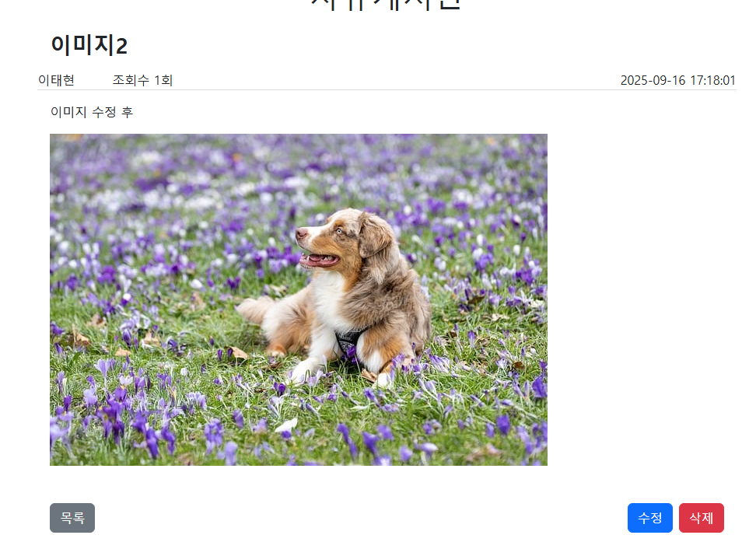Click the dog's open mouth in the photo
Image resolution: width=756 pixels, height=549 pixels.
coord(319,261)
